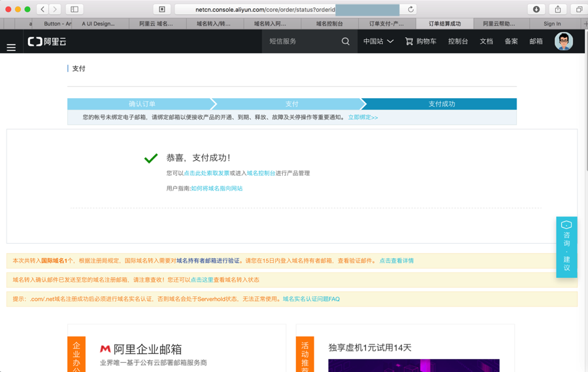The image size is (588, 372).
Task: Switch to the 阿里云 域名... tab
Action: (x=156, y=24)
